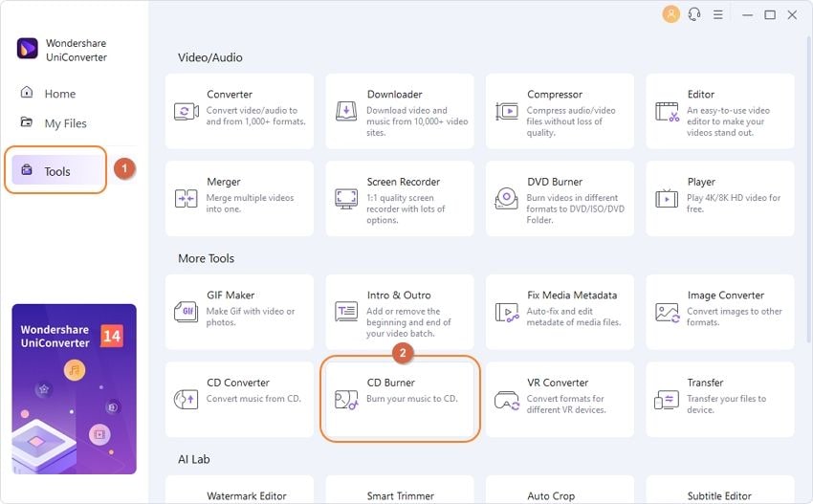The width and height of the screenshot is (813, 504).
Task: Click the VR Converter title text
Action: point(558,383)
